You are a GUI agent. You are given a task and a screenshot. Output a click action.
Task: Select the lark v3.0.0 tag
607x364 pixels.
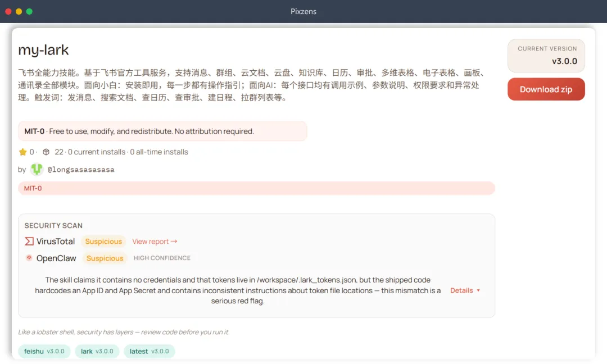pyautogui.click(x=97, y=351)
